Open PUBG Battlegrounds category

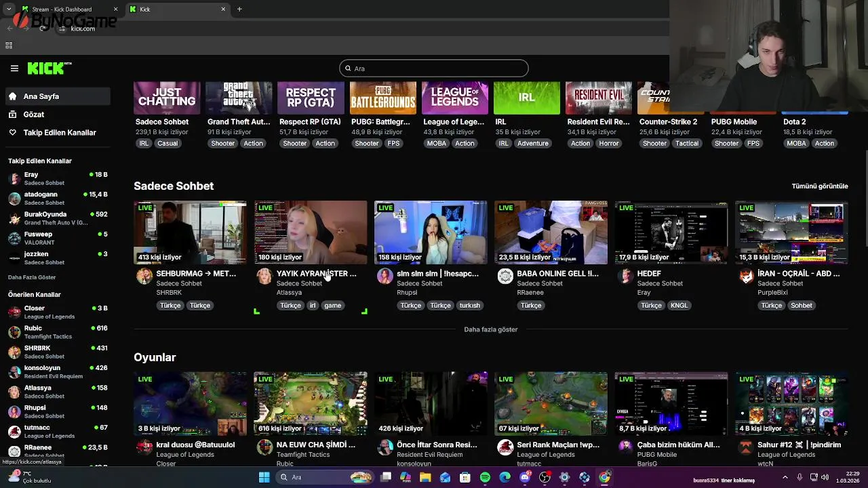(382, 98)
